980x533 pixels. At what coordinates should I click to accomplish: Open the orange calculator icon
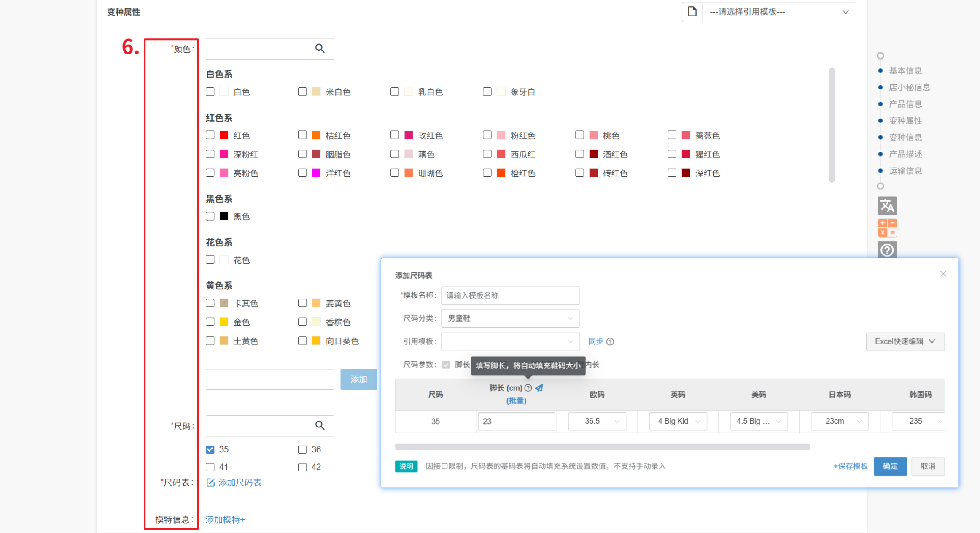[887, 228]
